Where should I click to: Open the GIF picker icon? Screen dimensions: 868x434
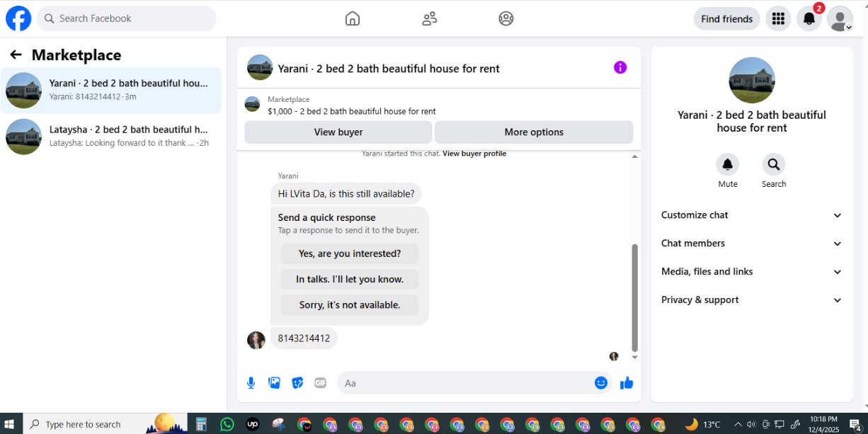tap(320, 383)
